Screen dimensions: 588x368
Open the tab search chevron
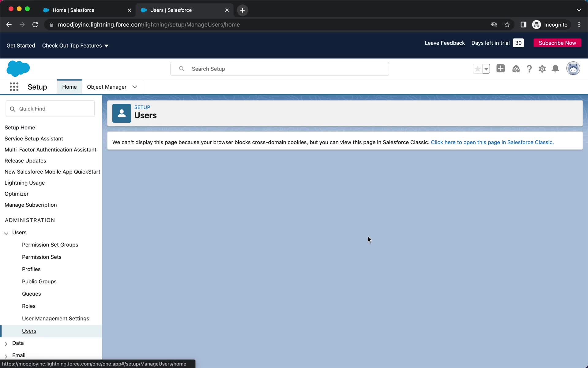click(579, 10)
